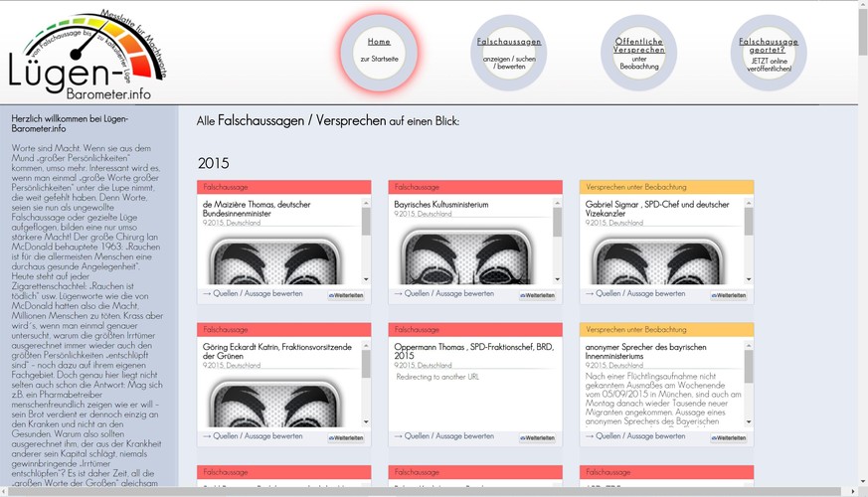Share the Gabriel Sigmar card via Weiterleiten
This screenshot has height=497, width=868.
click(728, 295)
